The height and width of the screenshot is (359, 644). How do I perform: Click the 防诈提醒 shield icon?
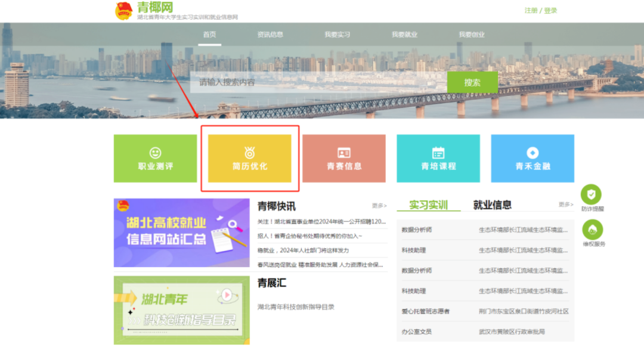point(591,194)
